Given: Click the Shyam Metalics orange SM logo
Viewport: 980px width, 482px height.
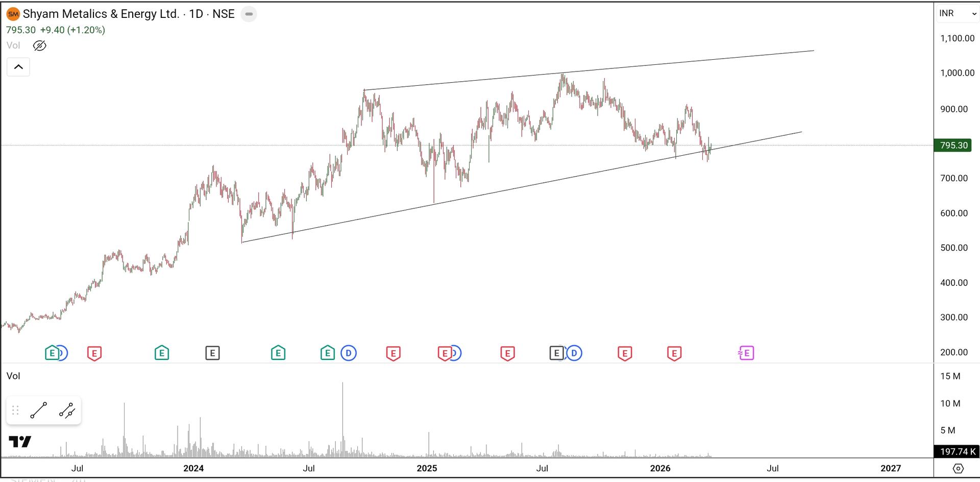Looking at the screenshot, I should (x=13, y=14).
